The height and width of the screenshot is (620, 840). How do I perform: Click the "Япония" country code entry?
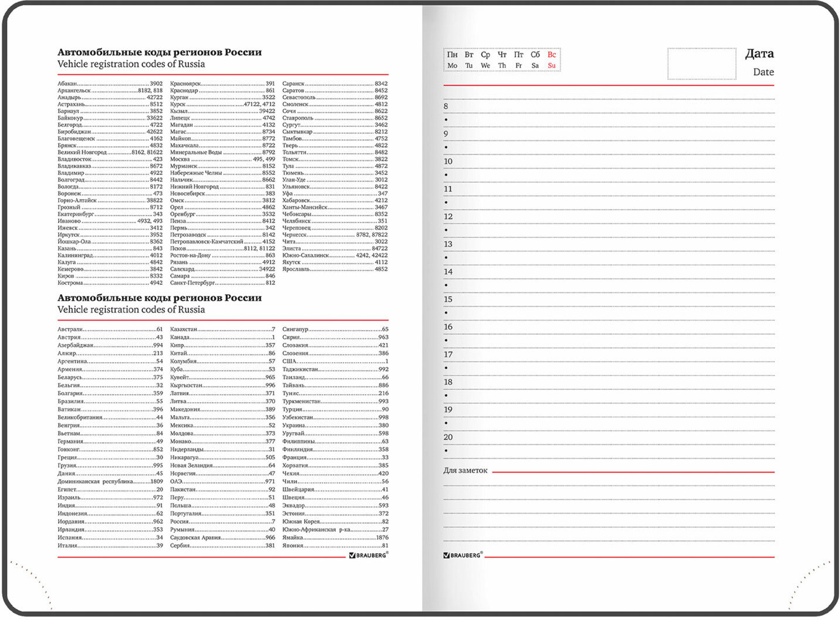[293, 545]
